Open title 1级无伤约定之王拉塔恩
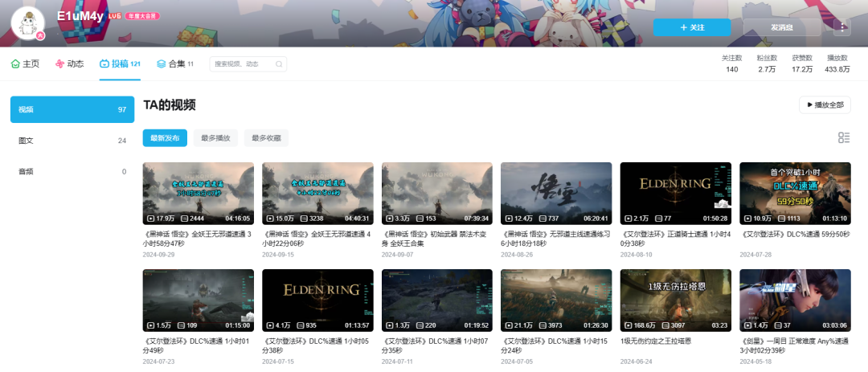 coord(656,341)
